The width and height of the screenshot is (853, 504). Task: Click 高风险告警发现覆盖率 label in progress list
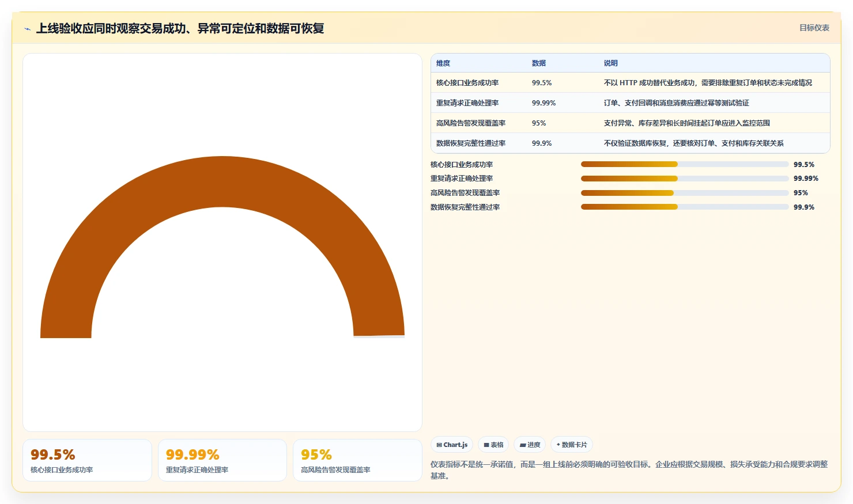pyautogui.click(x=465, y=193)
